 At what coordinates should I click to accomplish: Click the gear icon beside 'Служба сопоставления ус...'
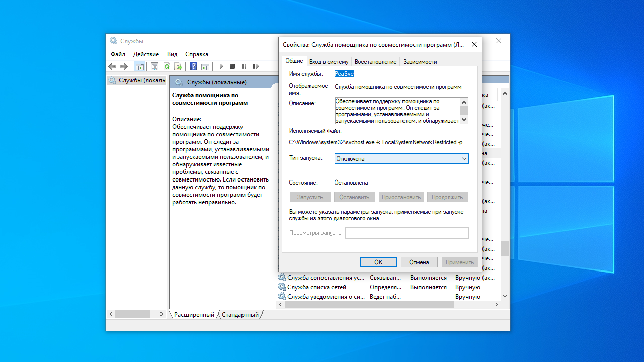point(282,278)
